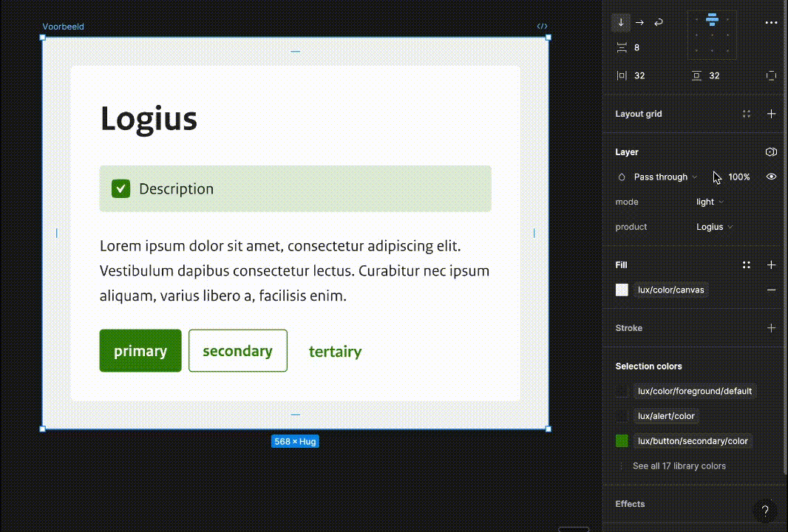Edit horizontal padding value 32
Image resolution: width=788 pixels, height=532 pixels.
tap(639, 76)
